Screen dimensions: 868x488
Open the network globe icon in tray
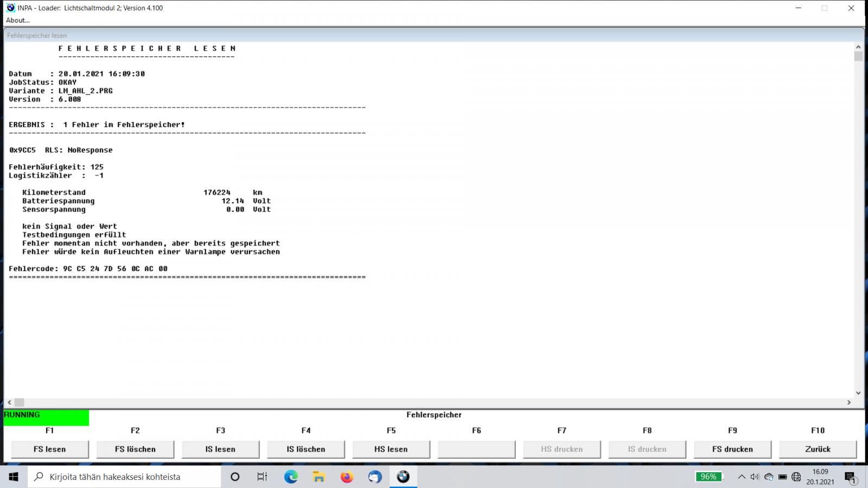click(796, 477)
